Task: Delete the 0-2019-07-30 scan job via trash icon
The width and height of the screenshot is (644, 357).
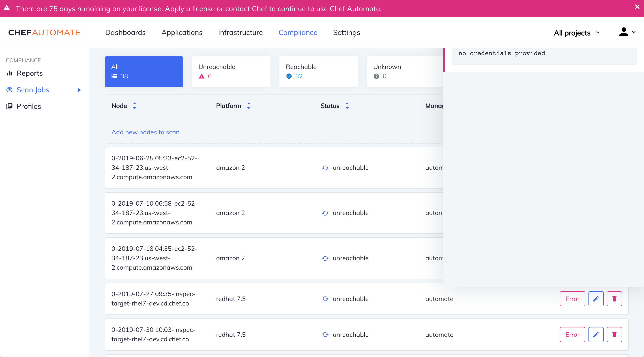Action: 615,335
